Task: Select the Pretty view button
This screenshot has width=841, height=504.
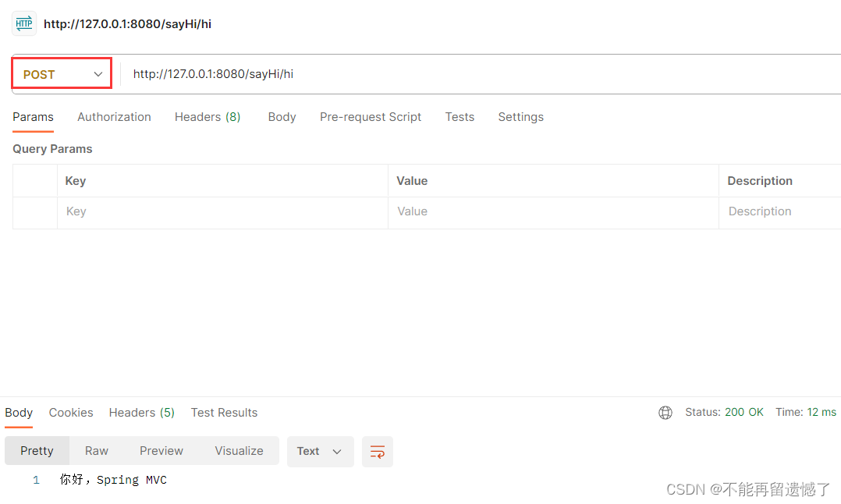Action: pos(37,451)
